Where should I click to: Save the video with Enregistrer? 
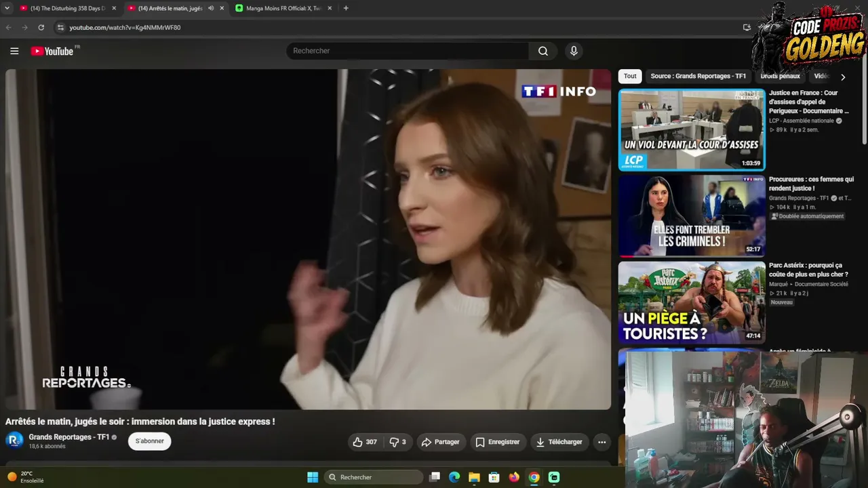click(497, 442)
